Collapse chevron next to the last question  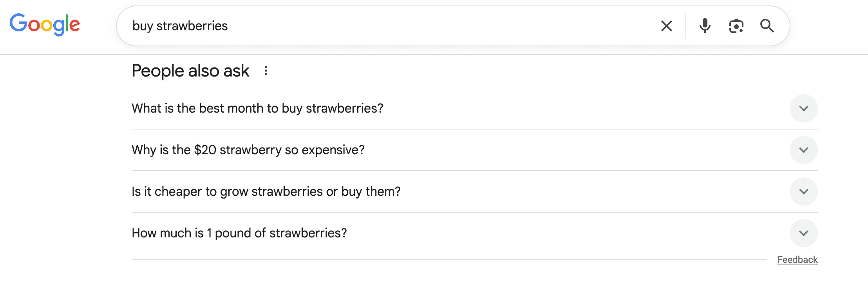point(804,233)
